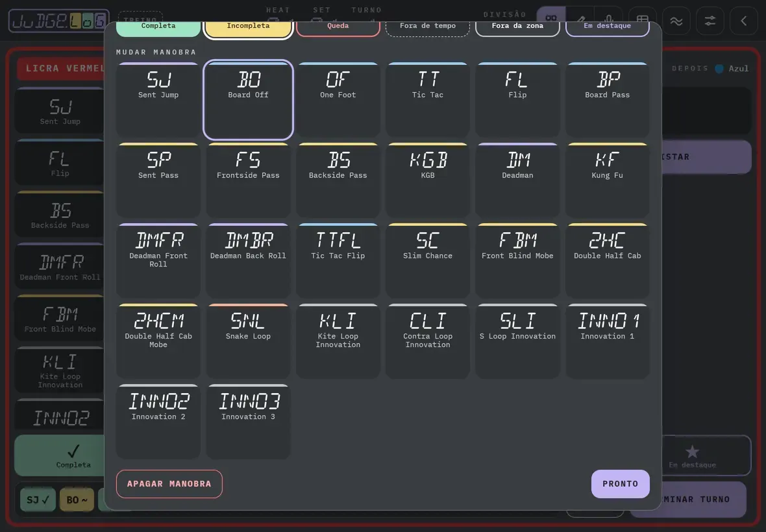This screenshot has height=532, width=766.
Task: Toggle the Em destaque flag
Action: pyautogui.click(x=607, y=27)
